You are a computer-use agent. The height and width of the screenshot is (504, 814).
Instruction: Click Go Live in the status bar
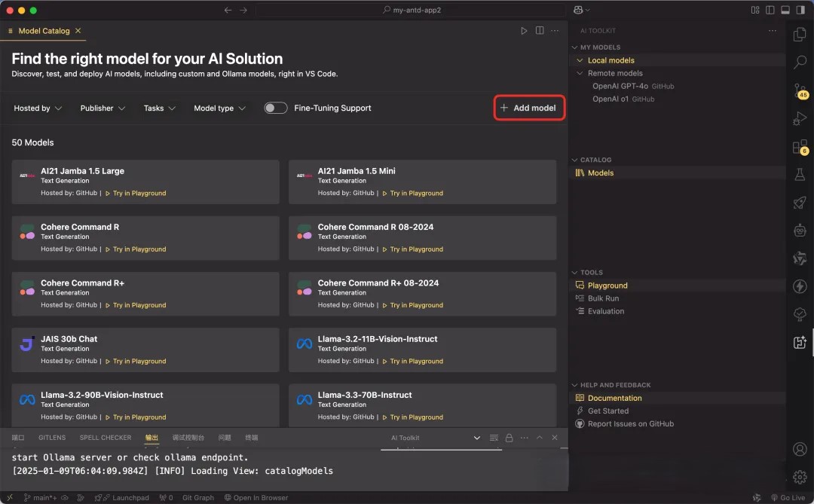click(x=788, y=498)
